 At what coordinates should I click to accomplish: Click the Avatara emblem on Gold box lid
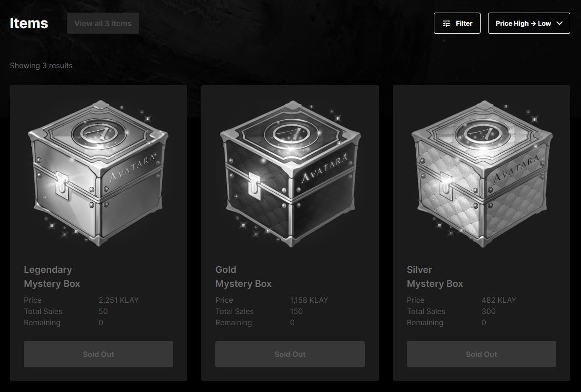click(290, 133)
